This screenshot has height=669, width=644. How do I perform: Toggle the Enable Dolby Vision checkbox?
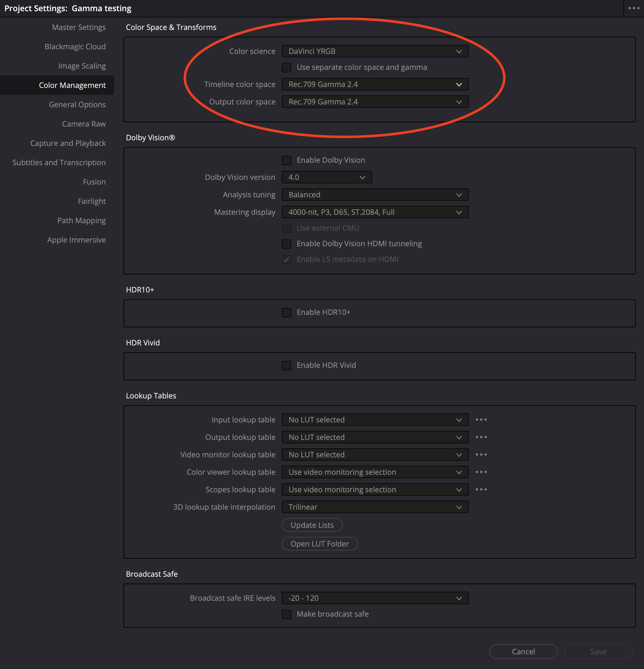286,160
